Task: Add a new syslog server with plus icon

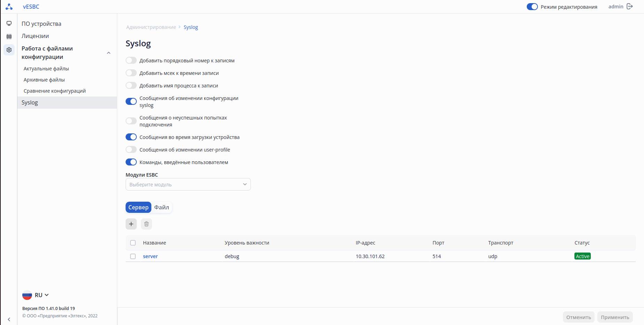Action: click(131, 224)
